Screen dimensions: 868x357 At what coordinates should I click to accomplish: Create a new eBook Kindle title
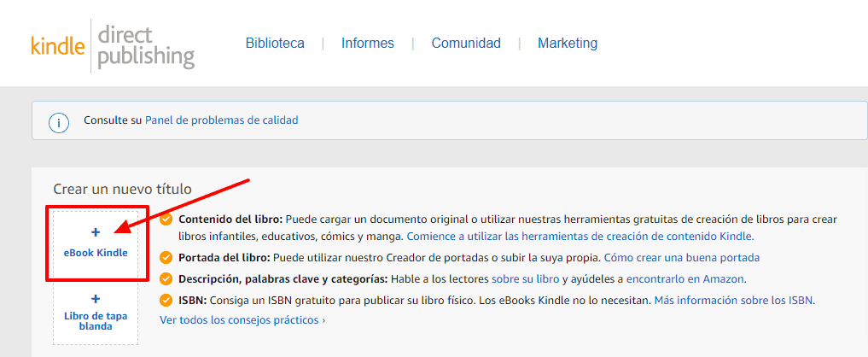pyautogui.click(x=96, y=243)
